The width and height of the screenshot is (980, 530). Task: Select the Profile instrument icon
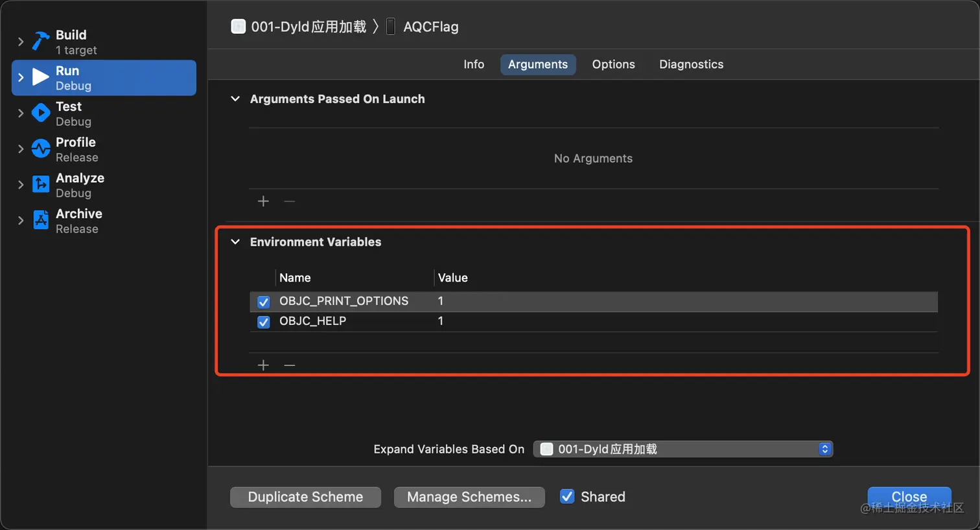41,149
